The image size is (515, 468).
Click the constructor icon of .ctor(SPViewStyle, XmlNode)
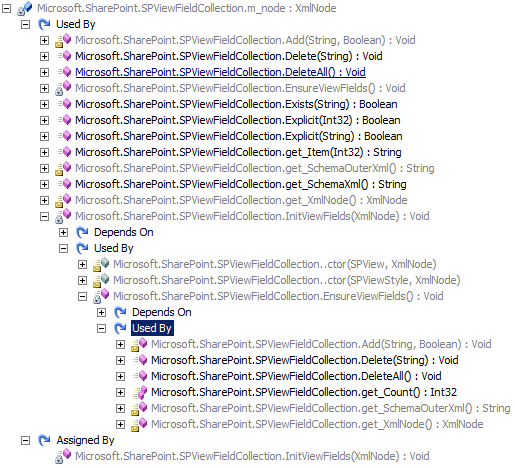point(101,280)
